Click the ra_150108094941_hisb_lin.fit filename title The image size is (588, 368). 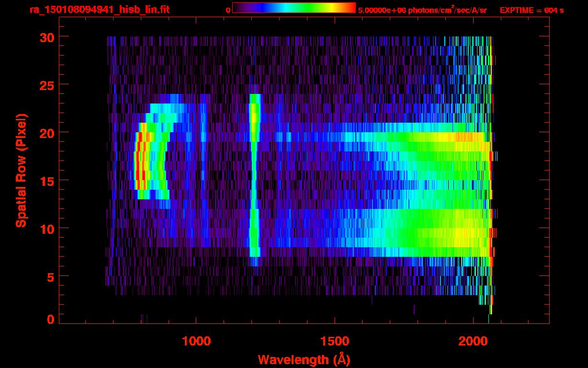[99, 10]
